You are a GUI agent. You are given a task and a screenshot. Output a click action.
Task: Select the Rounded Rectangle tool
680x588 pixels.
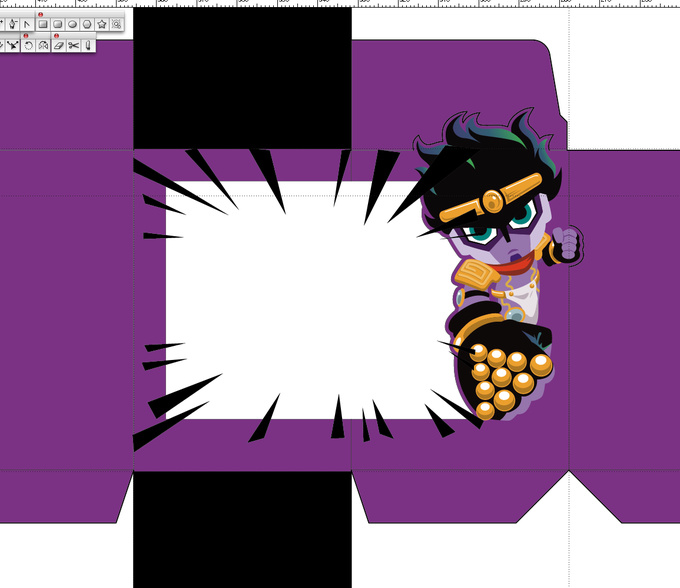coord(57,24)
